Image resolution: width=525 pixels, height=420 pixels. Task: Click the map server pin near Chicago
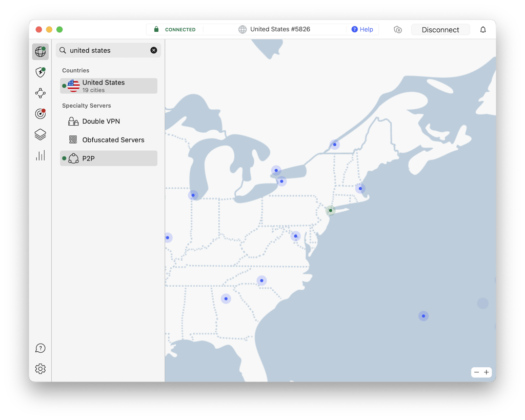coord(193,195)
